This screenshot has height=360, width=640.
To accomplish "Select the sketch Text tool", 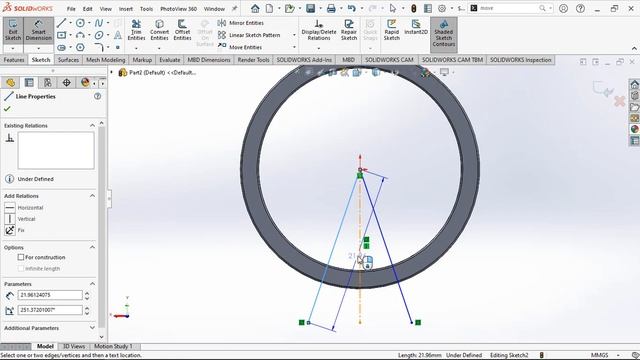I will click(118, 36).
